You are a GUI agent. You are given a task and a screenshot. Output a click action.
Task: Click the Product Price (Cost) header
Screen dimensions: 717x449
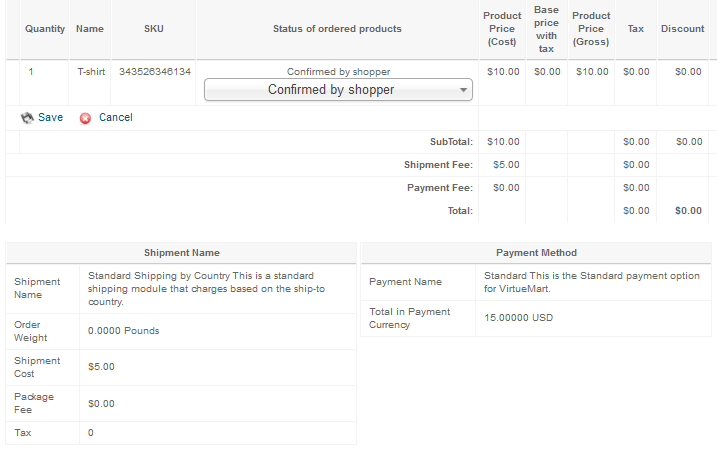click(x=502, y=29)
